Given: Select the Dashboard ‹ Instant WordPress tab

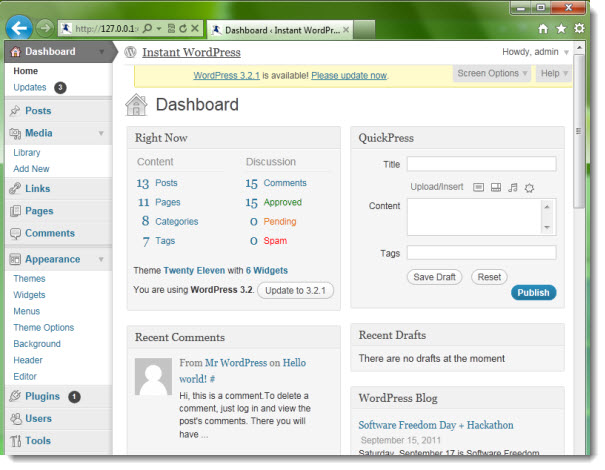Looking at the screenshot, I should (281, 30).
